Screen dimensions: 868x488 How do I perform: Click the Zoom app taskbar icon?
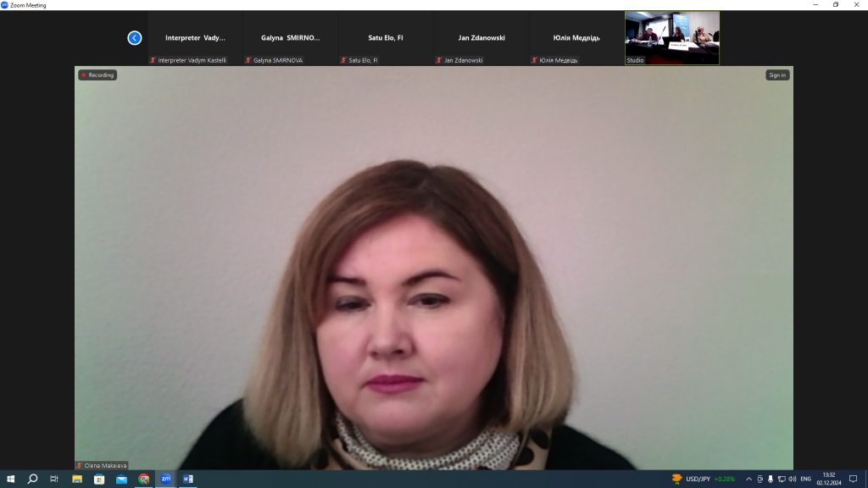[x=165, y=479]
